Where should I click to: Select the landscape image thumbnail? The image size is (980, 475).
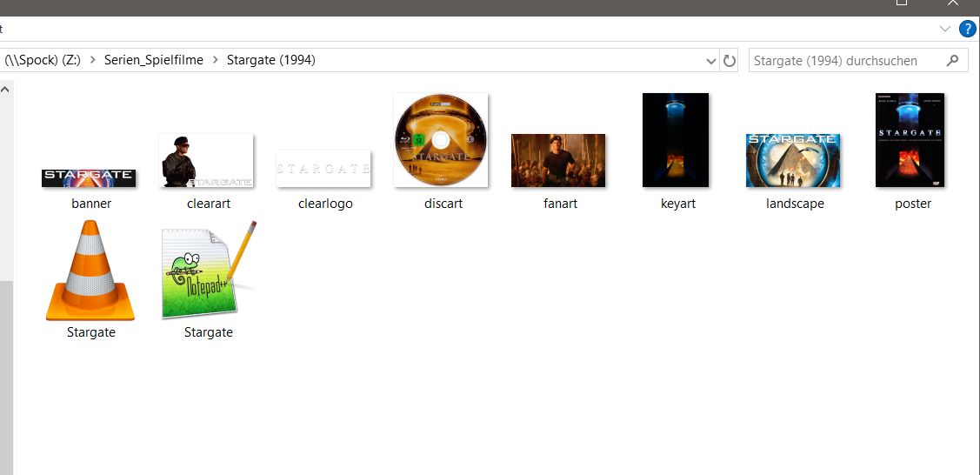[x=792, y=160]
